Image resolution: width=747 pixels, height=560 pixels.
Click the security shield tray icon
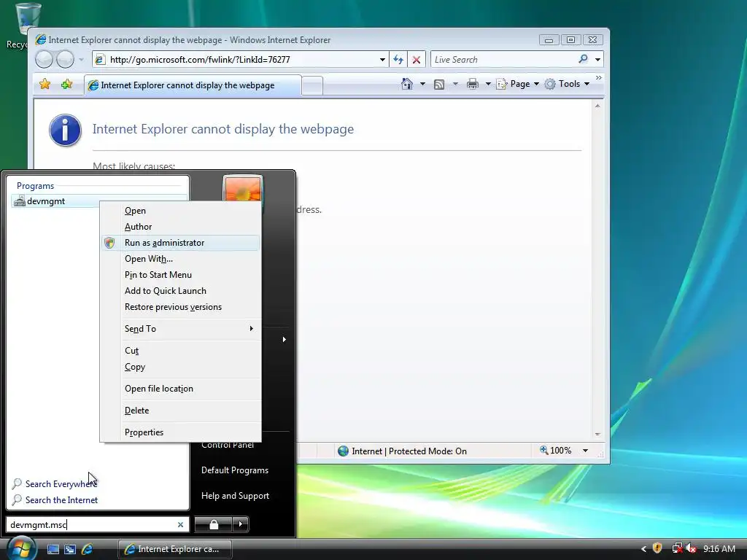click(657, 548)
